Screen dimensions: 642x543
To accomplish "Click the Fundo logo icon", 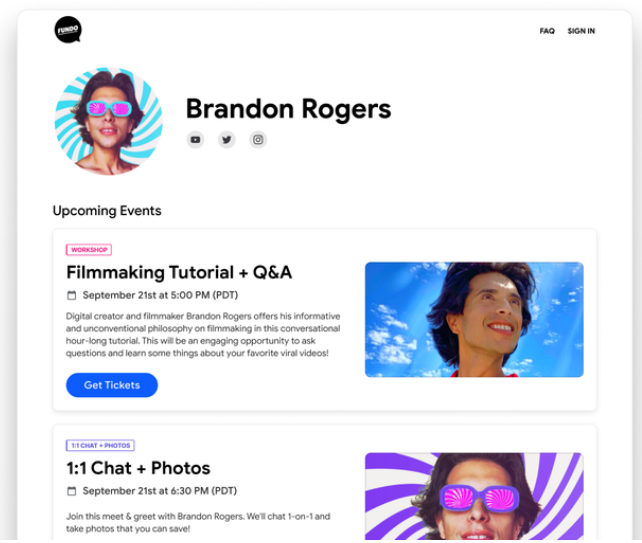I will tap(68, 29).
